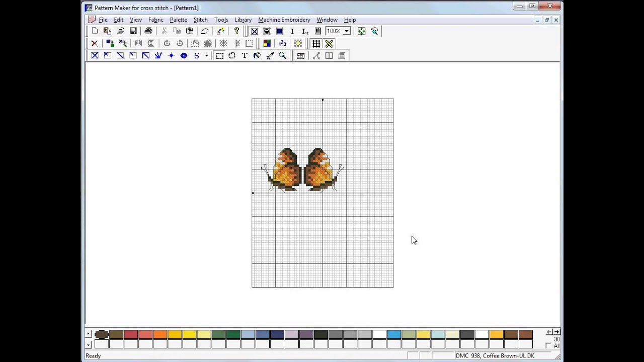Click the half stitch diagonal tool
644x362 pixels.
click(120, 56)
